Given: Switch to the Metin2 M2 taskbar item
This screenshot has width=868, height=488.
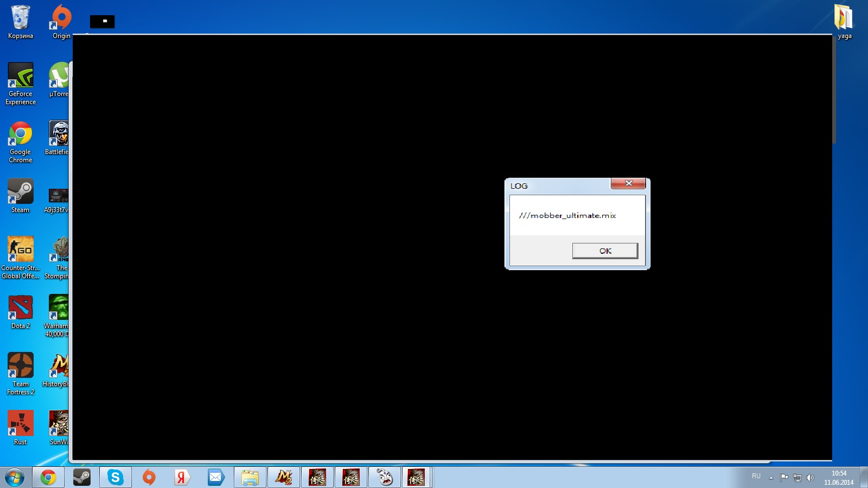Looking at the screenshot, I should 284,478.
